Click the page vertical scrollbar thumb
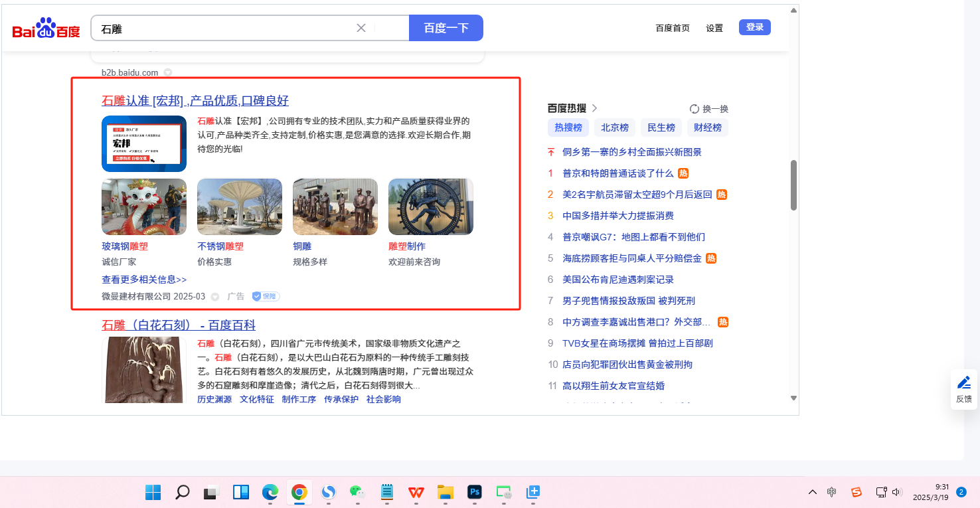Image resolution: width=980 pixels, height=508 pixels. pos(793,185)
